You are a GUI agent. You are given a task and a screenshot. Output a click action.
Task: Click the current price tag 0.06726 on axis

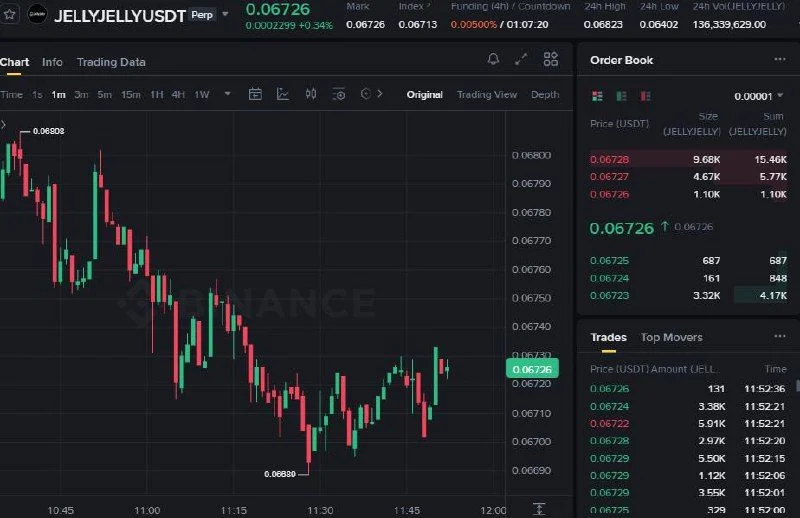(x=532, y=369)
